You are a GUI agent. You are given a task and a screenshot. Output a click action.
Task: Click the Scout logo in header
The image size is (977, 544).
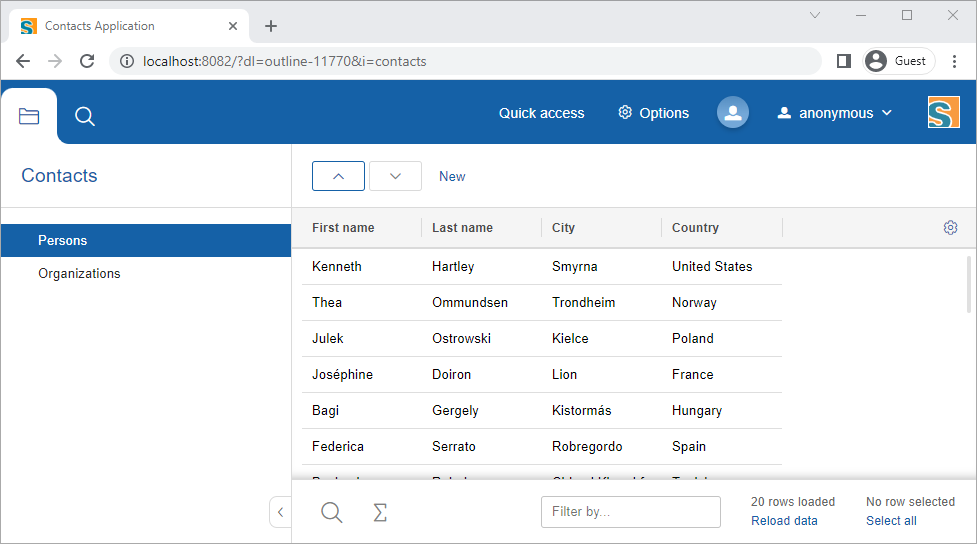coord(943,113)
